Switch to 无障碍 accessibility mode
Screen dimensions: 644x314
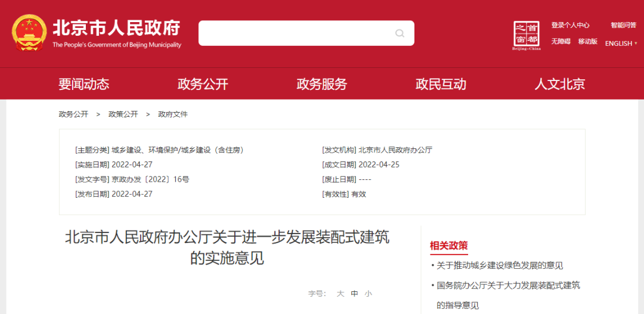[x=561, y=42]
